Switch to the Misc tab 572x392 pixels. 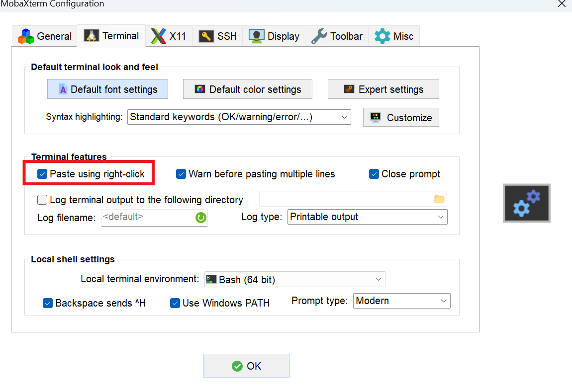[394, 36]
